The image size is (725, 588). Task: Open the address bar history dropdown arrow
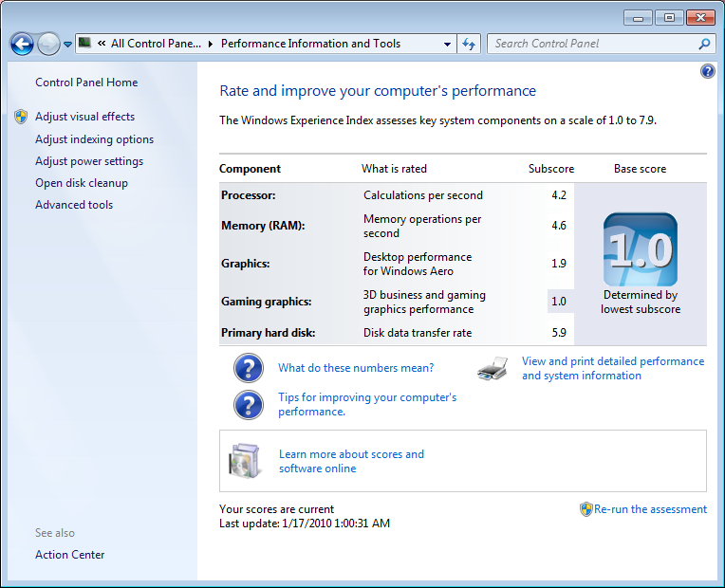(x=447, y=44)
